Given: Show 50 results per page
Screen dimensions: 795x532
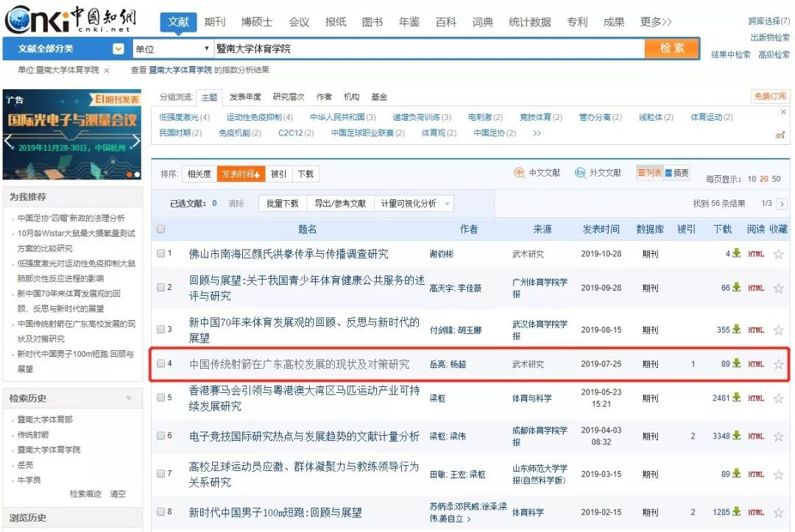Looking at the screenshot, I should coord(776,179).
